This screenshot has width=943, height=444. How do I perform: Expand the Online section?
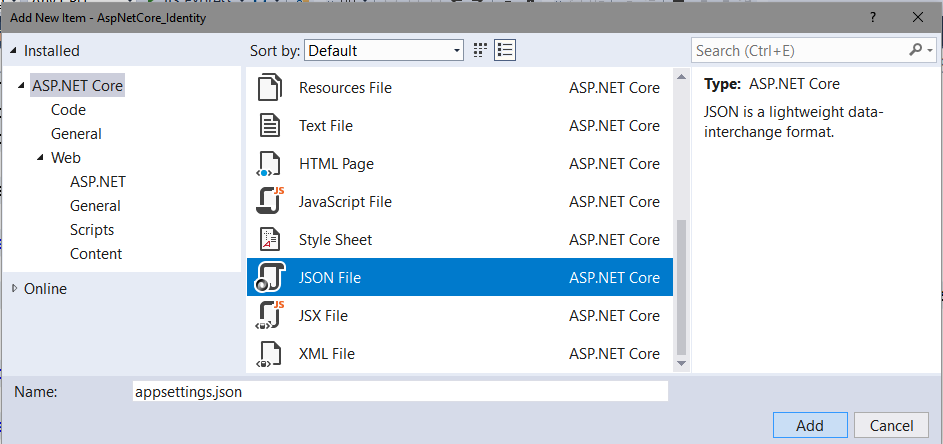point(14,289)
